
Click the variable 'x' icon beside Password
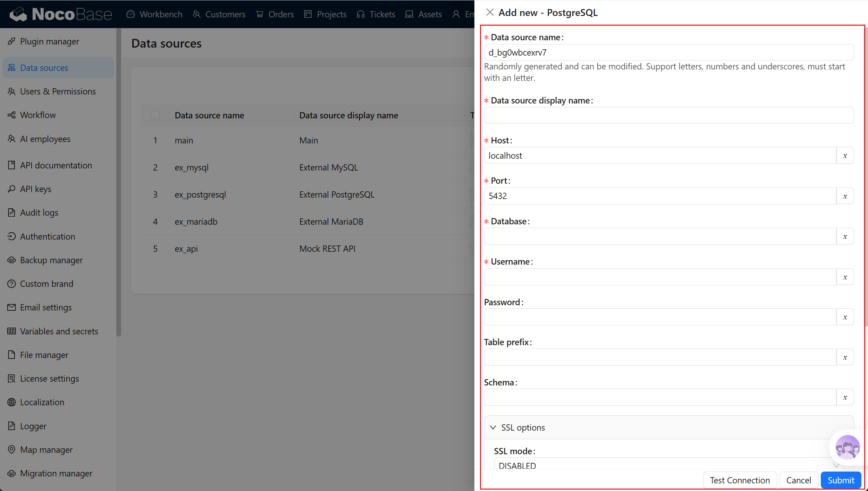pyautogui.click(x=845, y=317)
